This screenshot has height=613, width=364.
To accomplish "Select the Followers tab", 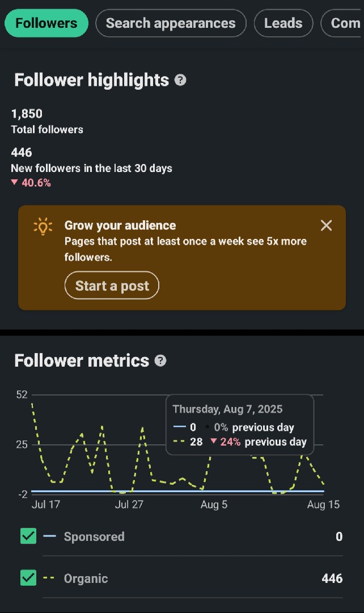I will [x=46, y=23].
